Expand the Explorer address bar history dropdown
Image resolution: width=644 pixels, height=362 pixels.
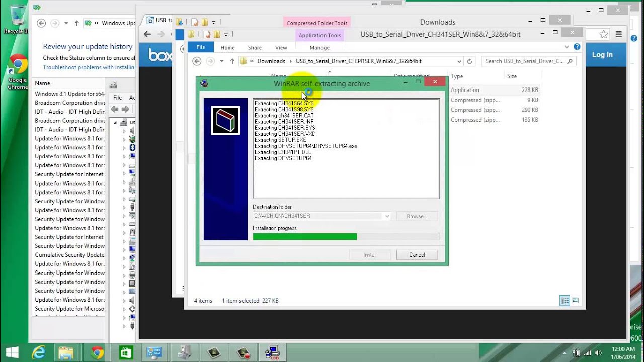coord(459,61)
